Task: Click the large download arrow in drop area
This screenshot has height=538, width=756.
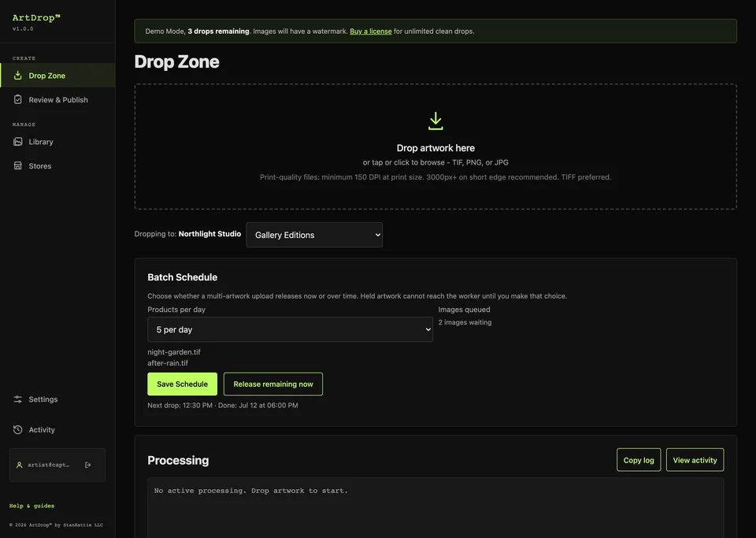Action: coord(435,121)
